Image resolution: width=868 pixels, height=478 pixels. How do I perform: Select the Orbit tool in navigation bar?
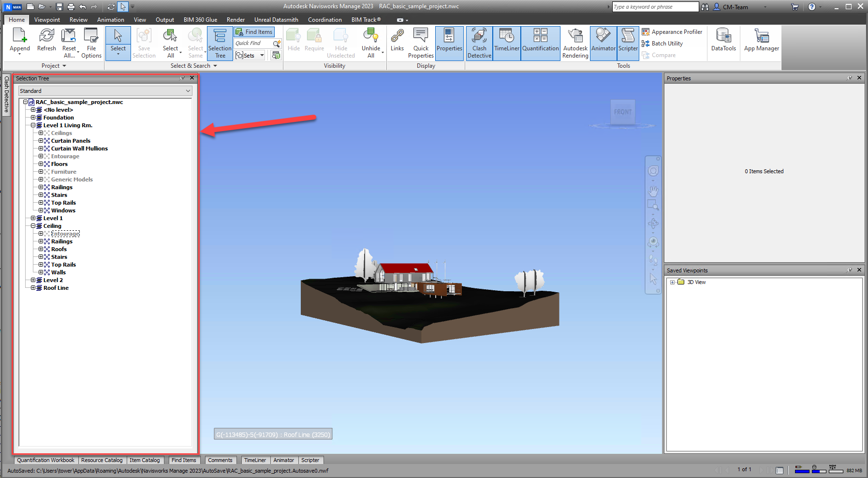653,224
